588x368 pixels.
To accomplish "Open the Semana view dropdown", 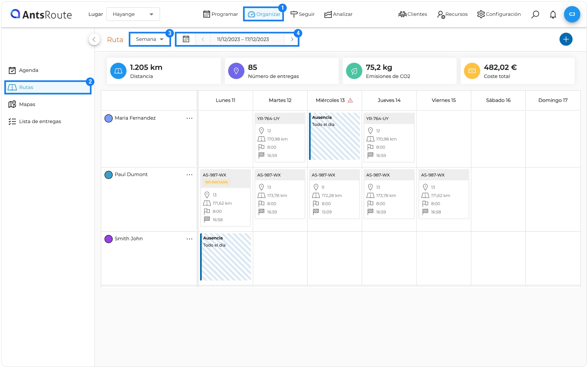I will coord(150,39).
